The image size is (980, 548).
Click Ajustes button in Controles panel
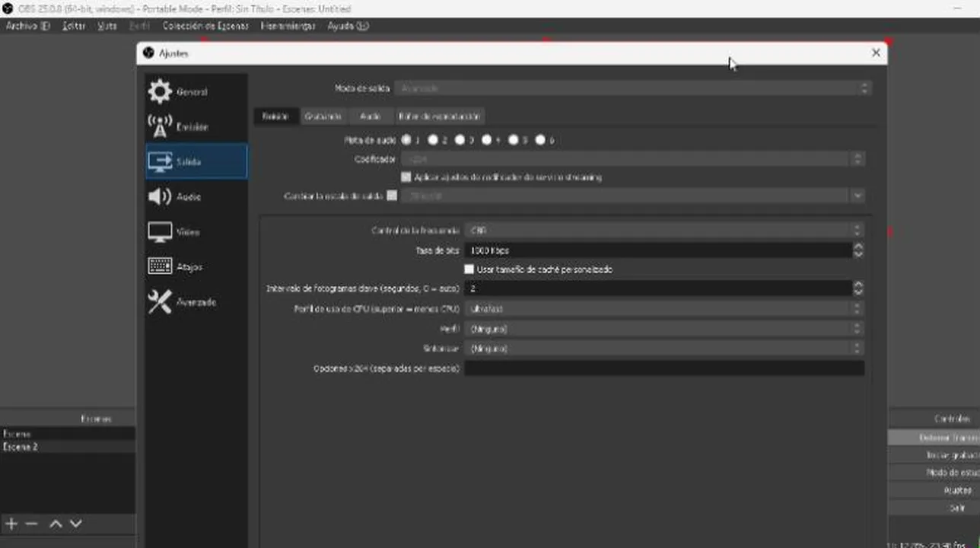(934, 490)
